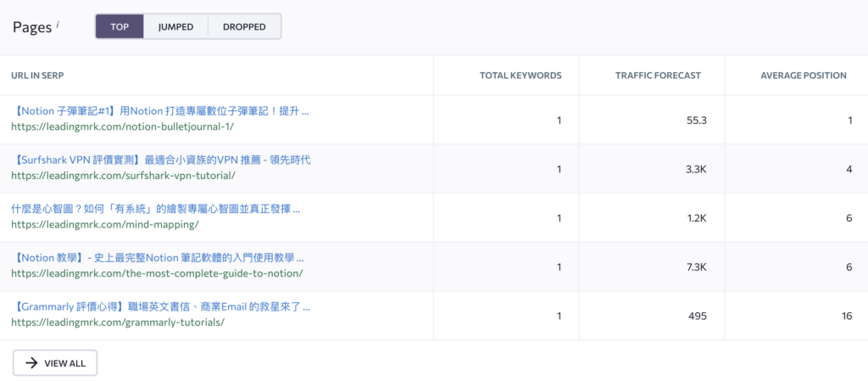The height and width of the screenshot is (381, 868).
Task: Click traffic forecast value 55.3
Action: pos(696,120)
